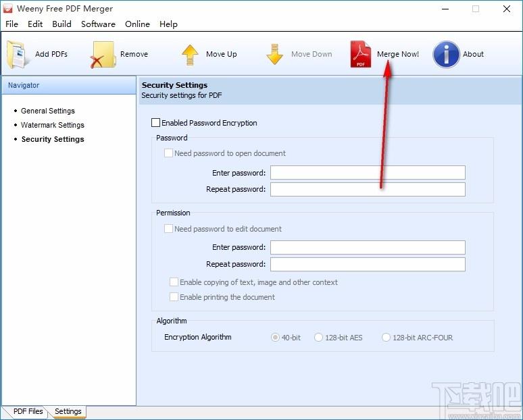The height and width of the screenshot is (420, 523).
Task: Click the Remove folder icon
Action: click(x=103, y=55)
